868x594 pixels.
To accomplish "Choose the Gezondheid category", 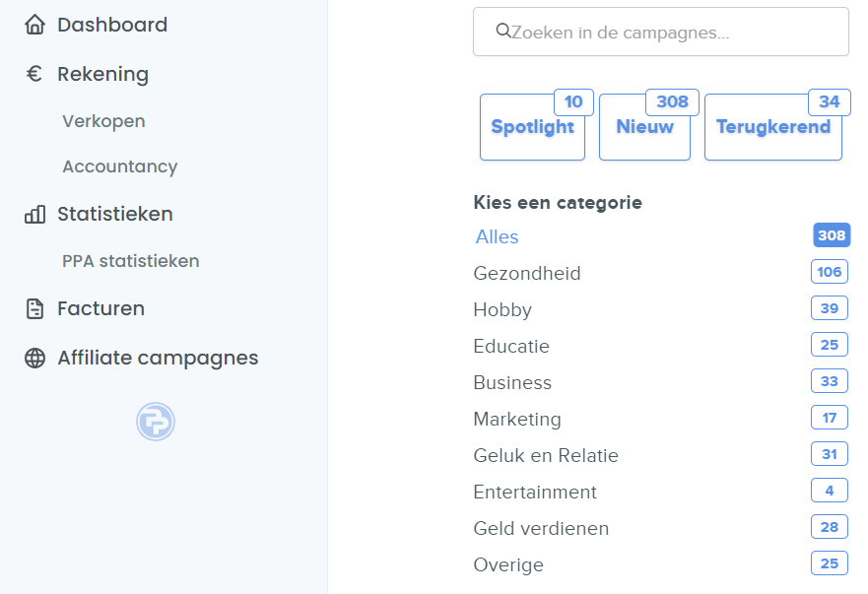I will pos(527,273).
